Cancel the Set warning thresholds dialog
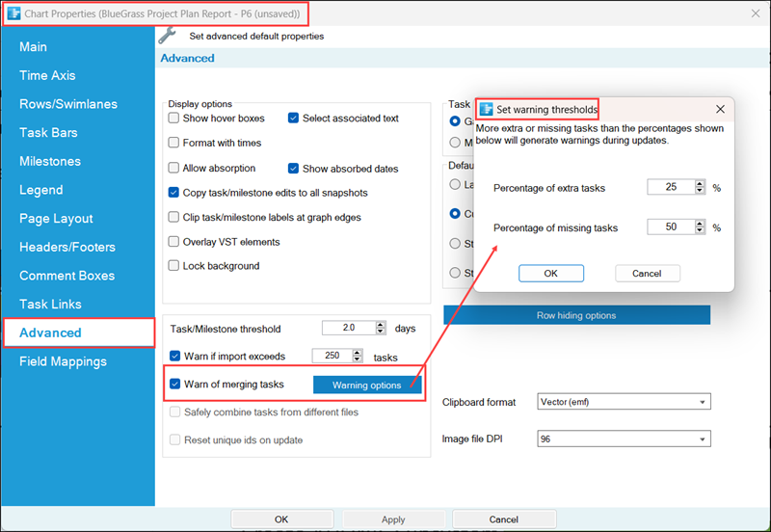The width and height of the screenshot is (771, 532). coord(647,274)
